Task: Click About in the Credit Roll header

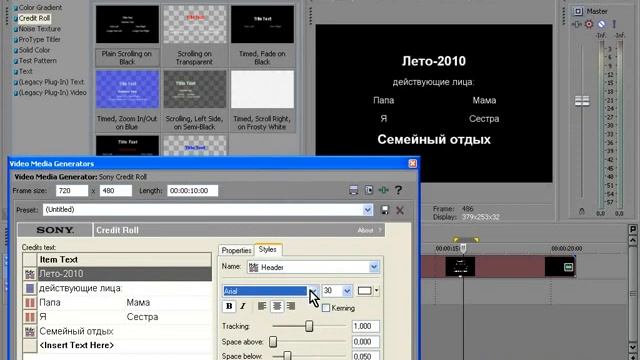Action: click(365, 230)
